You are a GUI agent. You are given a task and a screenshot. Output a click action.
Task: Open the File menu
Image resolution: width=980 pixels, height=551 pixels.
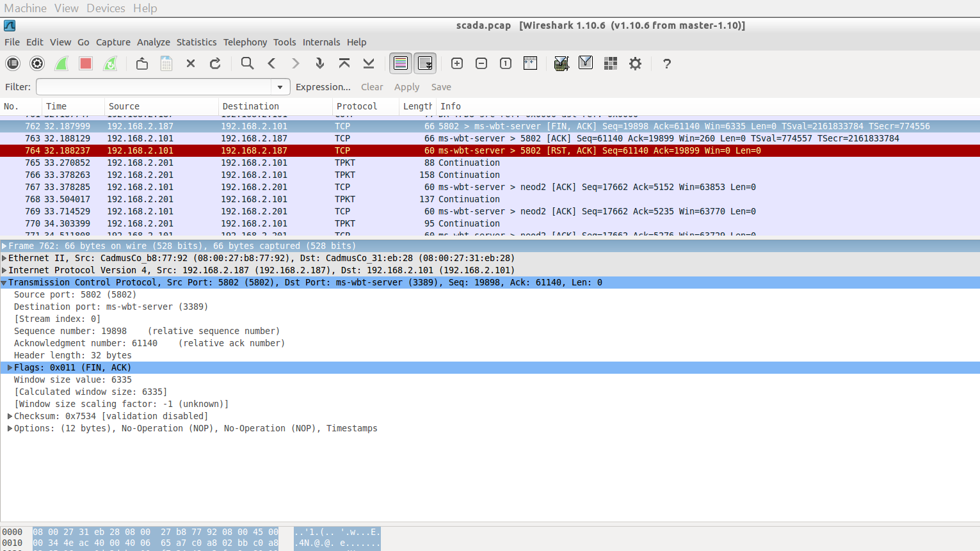pyautogui.click(x=12, y=42)
